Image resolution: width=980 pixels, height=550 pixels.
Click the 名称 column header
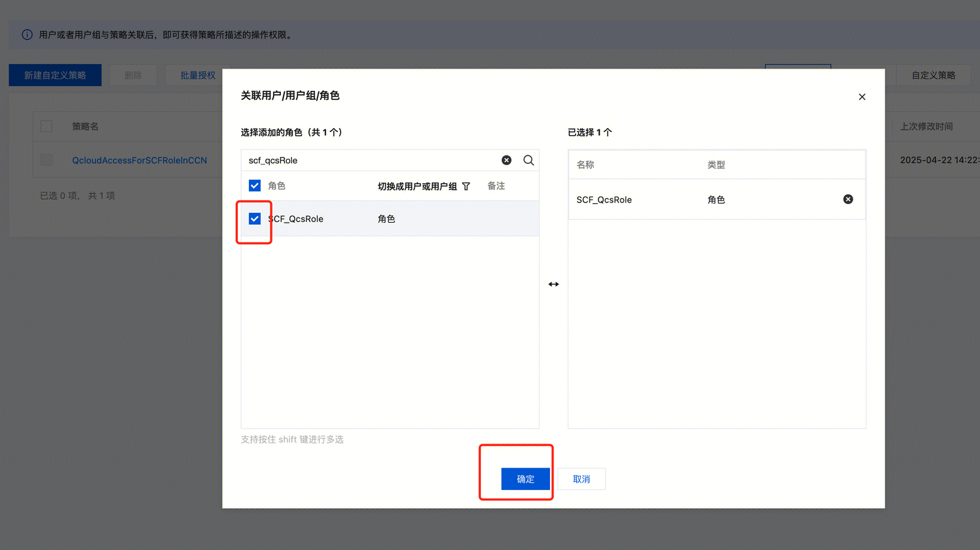[585, 165]
